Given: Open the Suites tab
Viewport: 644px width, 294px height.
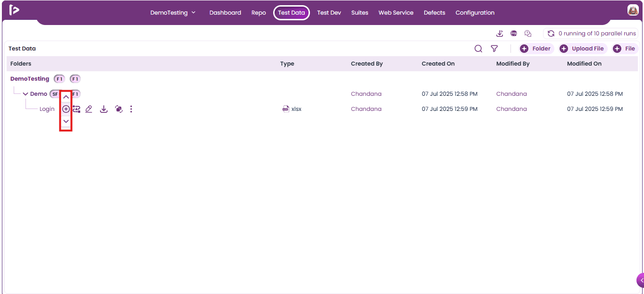Looking at the screenshot, I should coord(360,13).
